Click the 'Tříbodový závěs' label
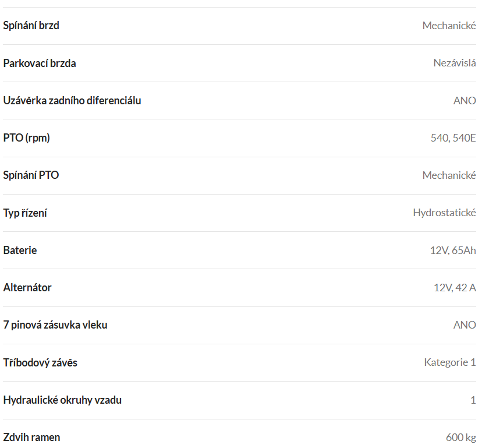The width and height of the screenshot is (482, 448). 40,363
